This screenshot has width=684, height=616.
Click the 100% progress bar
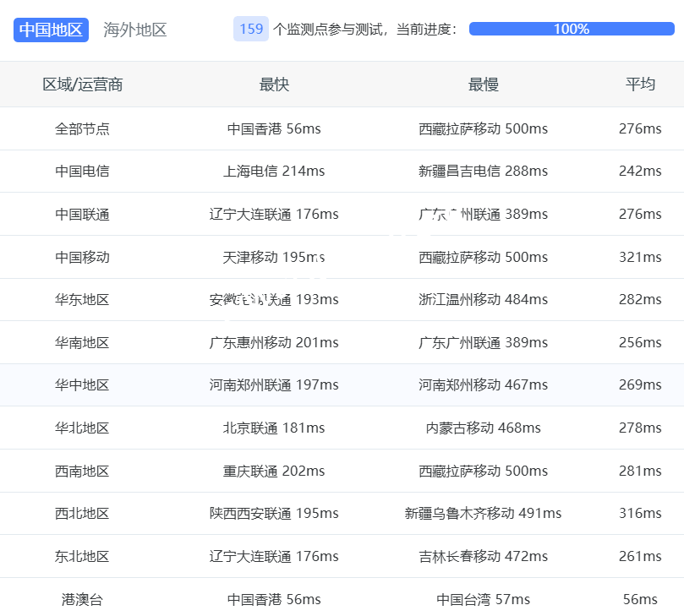[572, 29]
